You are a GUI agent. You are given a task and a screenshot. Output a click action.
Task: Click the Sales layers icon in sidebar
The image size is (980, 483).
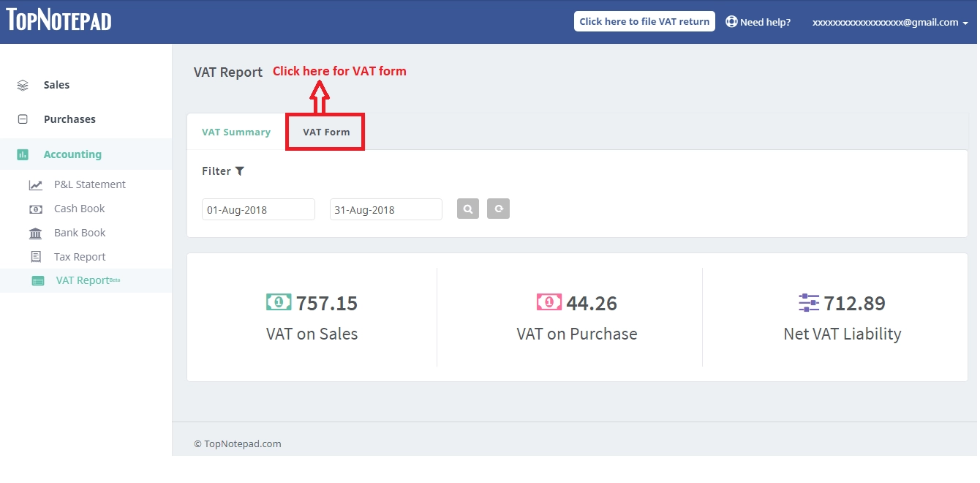click(23, 85)
